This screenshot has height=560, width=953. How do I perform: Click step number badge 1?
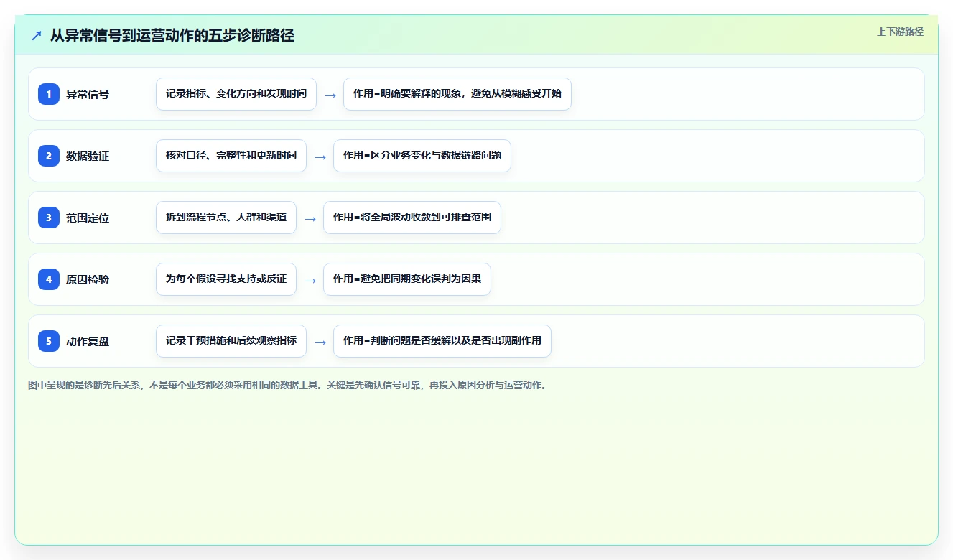tap(49, 94)
